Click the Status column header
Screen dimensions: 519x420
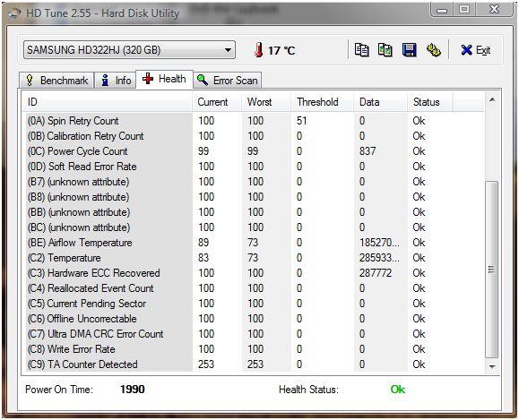(x=430, y=102)
